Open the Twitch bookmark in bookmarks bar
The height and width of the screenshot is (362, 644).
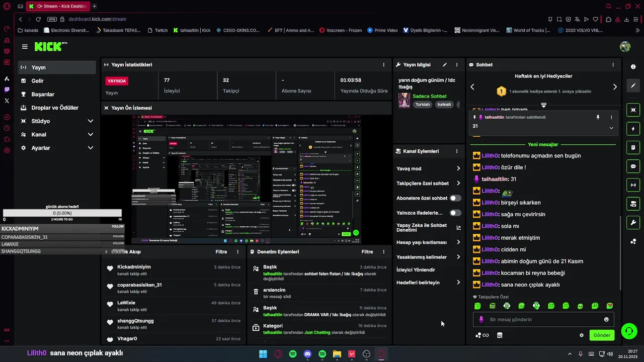point(157,30)
